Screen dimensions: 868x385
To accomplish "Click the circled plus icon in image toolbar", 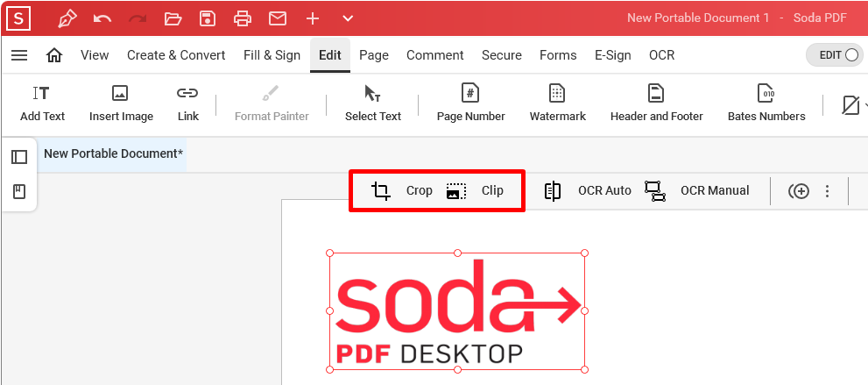I will [799, 191].
